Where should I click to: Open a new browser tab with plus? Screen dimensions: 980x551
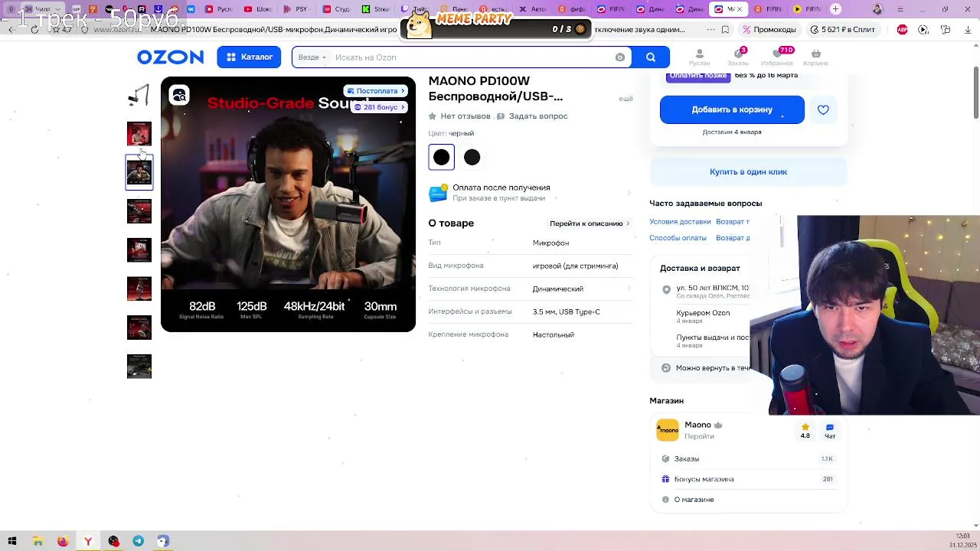point(836,9)
